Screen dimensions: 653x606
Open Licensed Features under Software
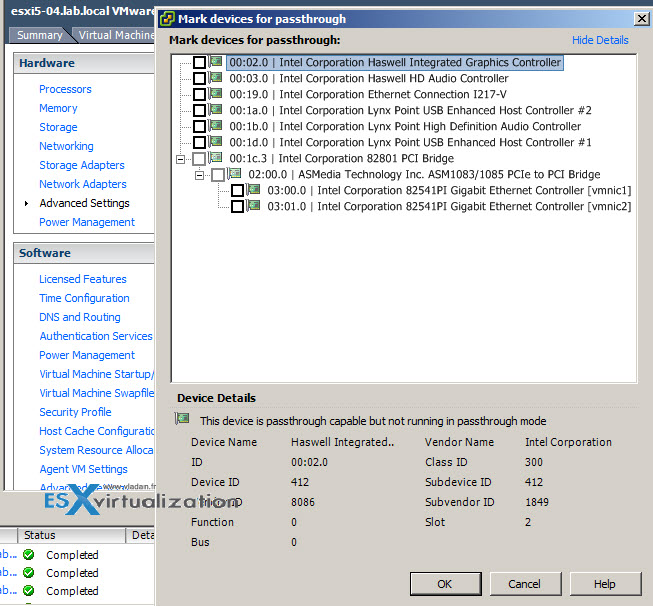[83, 279]
